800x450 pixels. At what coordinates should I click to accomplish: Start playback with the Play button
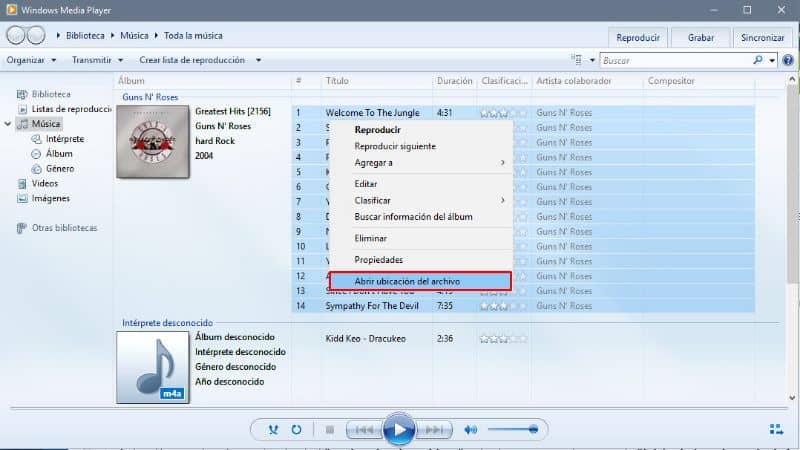398,430
